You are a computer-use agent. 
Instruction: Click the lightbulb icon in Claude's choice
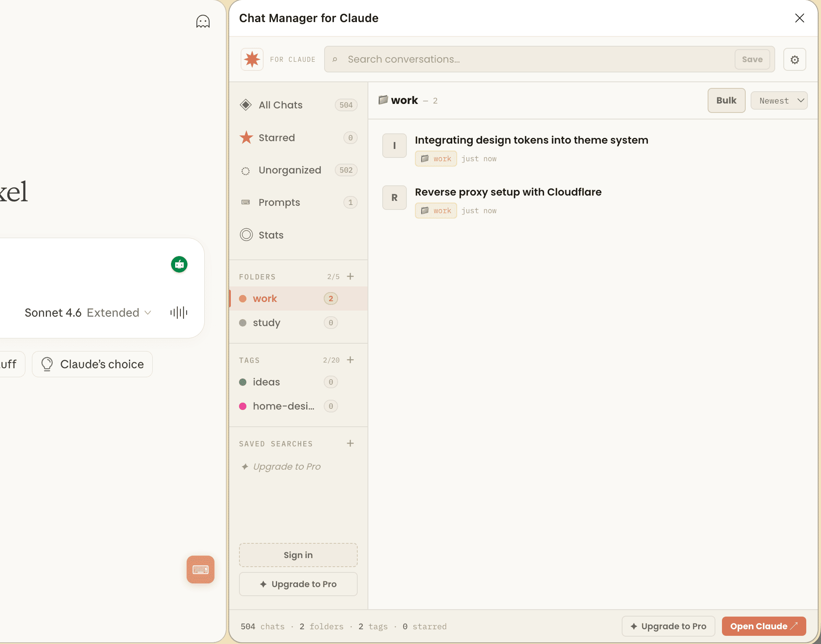point(47,364)
